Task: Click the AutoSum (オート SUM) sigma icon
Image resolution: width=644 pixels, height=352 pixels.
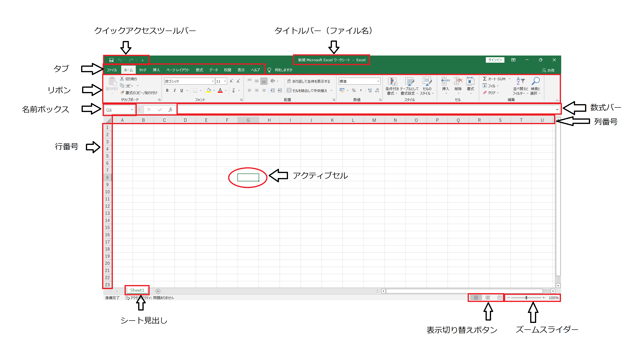Action: 485,79
